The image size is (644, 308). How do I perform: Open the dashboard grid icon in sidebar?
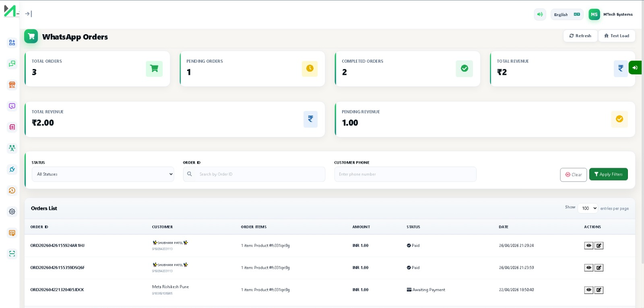(x=12, y=43)
